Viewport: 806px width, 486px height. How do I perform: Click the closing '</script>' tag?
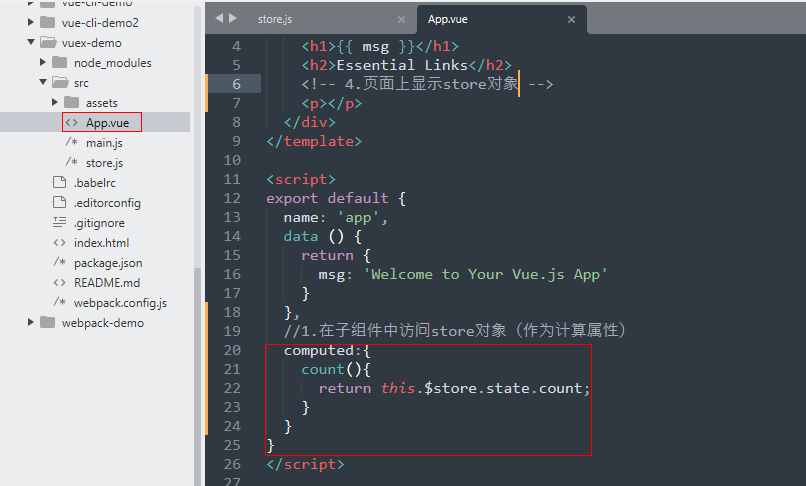(x=305, y=464)
